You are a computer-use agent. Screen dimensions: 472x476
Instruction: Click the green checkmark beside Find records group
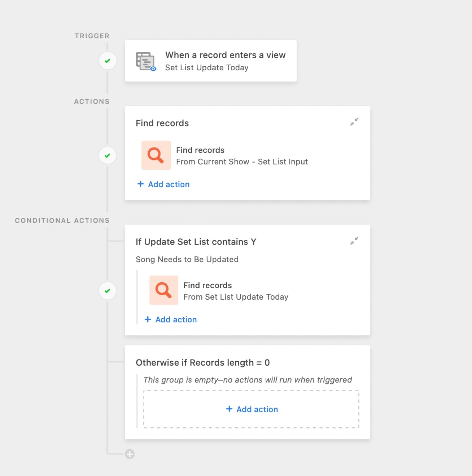pos(108,155)
